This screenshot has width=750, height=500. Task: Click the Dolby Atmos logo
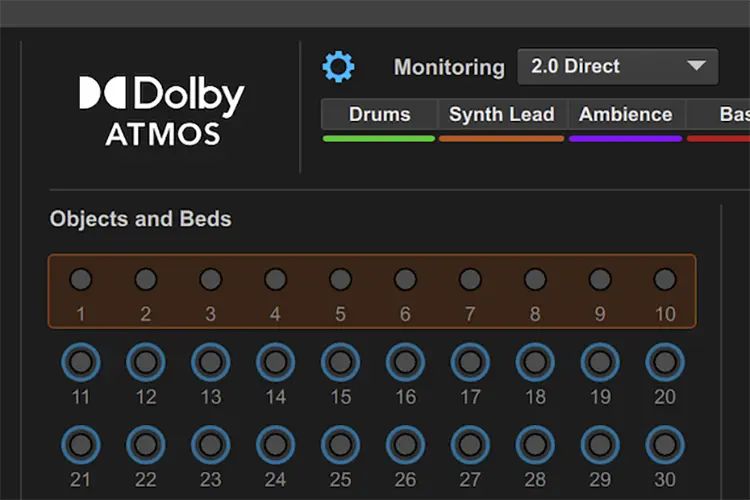coord(162,111)
